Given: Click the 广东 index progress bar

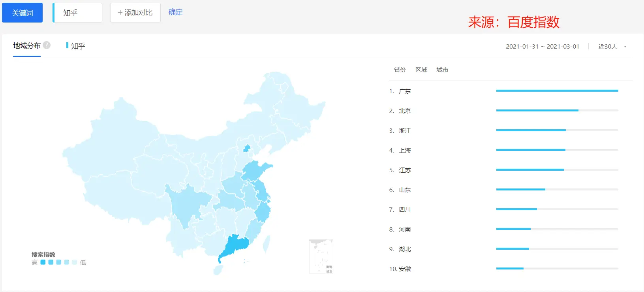Looking at the screenshot, I should click(557, 91).
